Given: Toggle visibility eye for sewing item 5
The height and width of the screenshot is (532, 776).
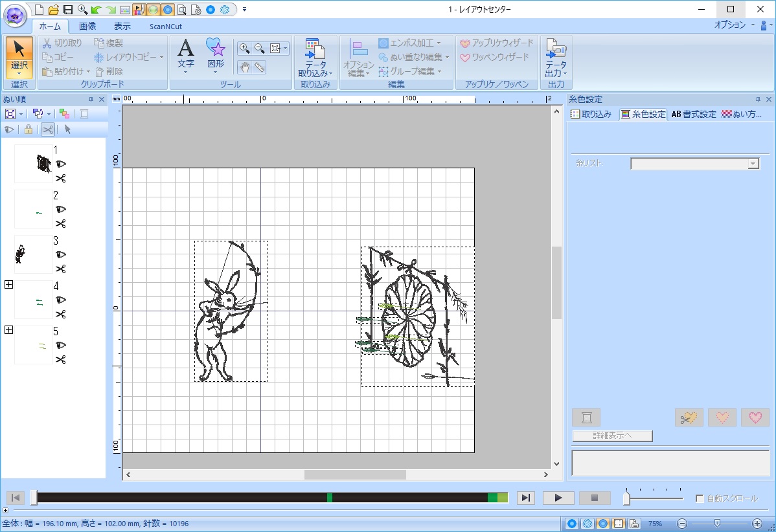Looking at the screenshot, I should [61, 345].
